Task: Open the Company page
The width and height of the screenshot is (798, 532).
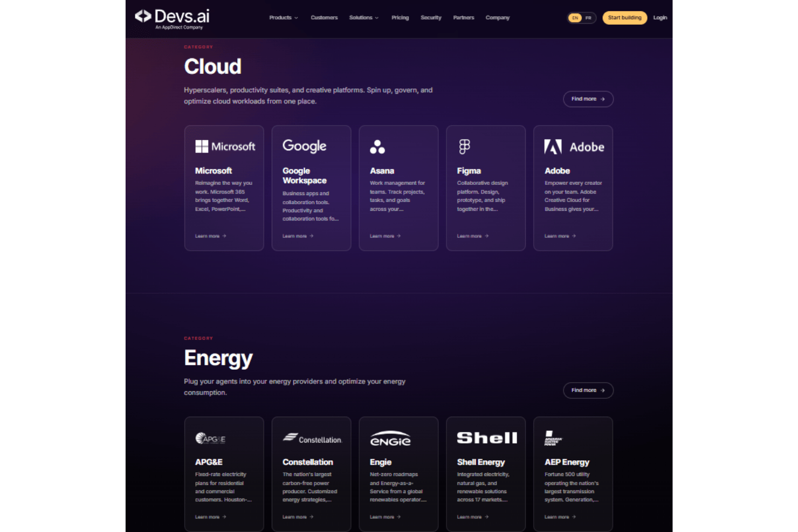Action: [x=497, y=18]
